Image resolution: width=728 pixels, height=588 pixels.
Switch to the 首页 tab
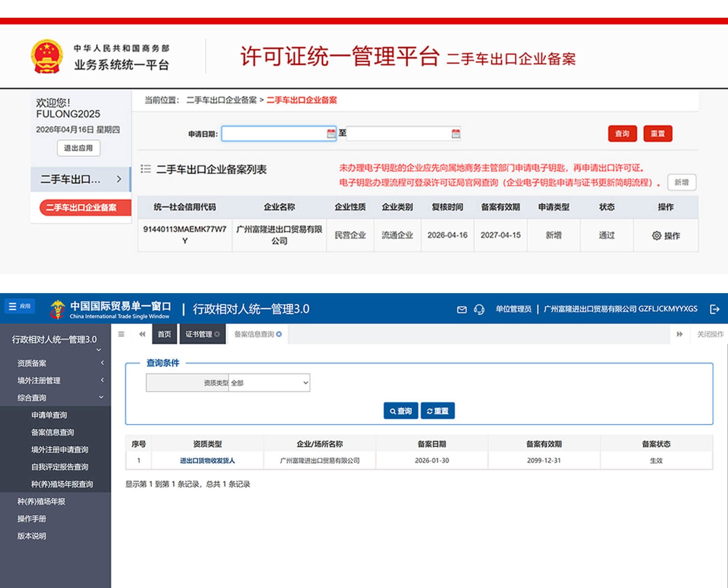tap(164, 334)
